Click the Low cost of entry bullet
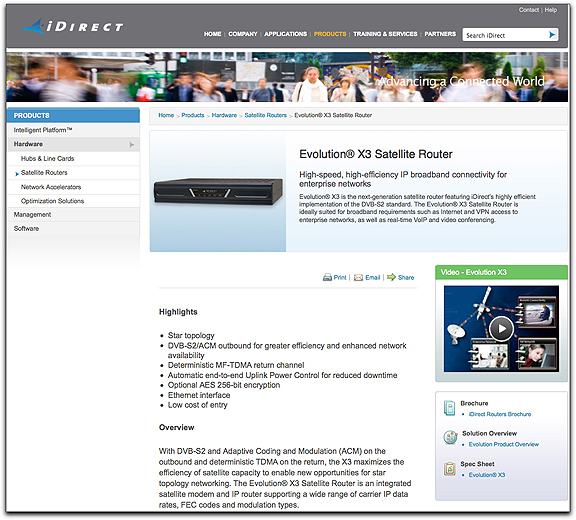Screen dimensions: 576x520 pos(198,405)
